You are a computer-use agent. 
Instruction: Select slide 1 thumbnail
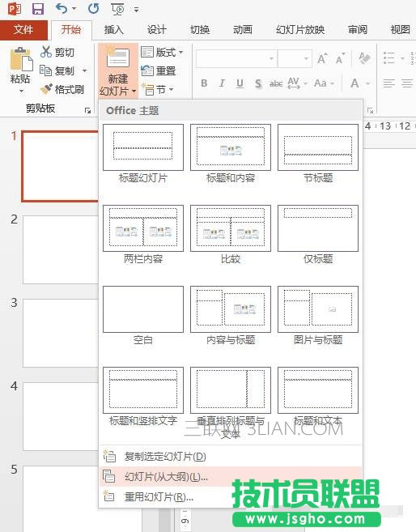pos(61,166)
